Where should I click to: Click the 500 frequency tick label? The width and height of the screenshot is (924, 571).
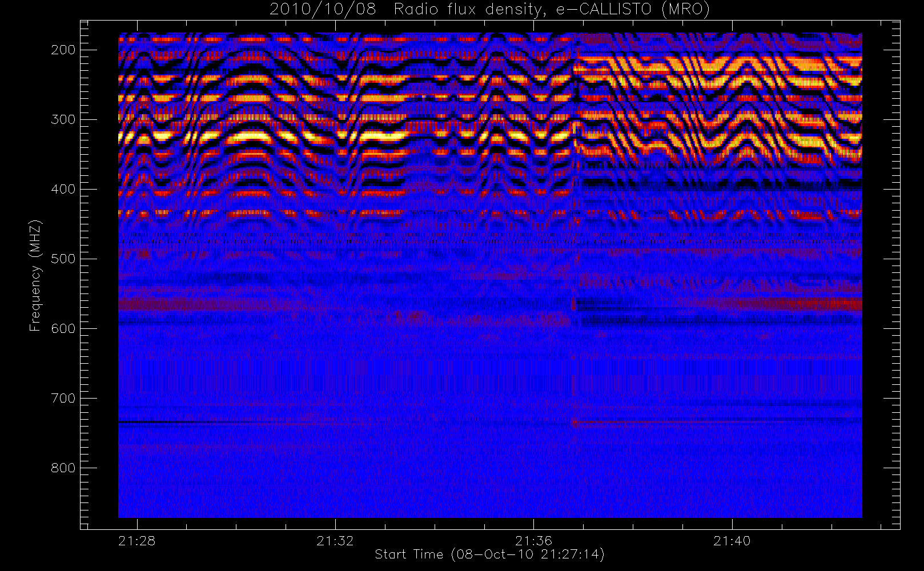[x=63, y=259]
